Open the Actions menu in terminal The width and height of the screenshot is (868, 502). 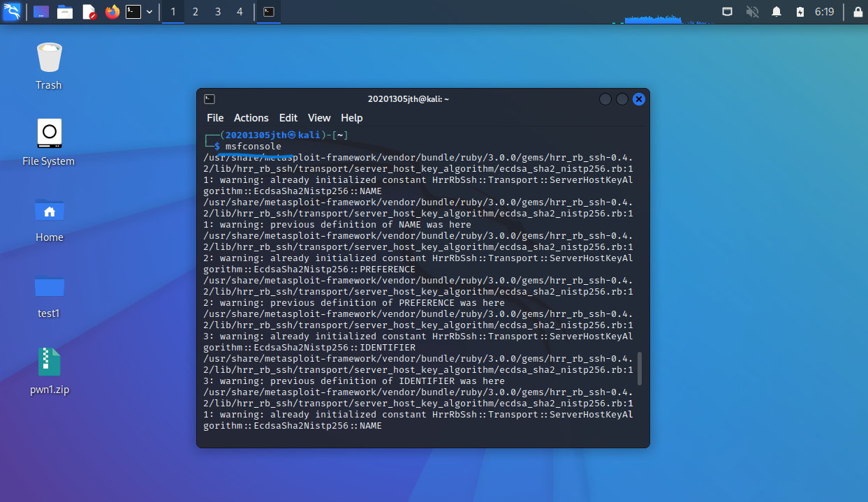click(x=251, y=118)
